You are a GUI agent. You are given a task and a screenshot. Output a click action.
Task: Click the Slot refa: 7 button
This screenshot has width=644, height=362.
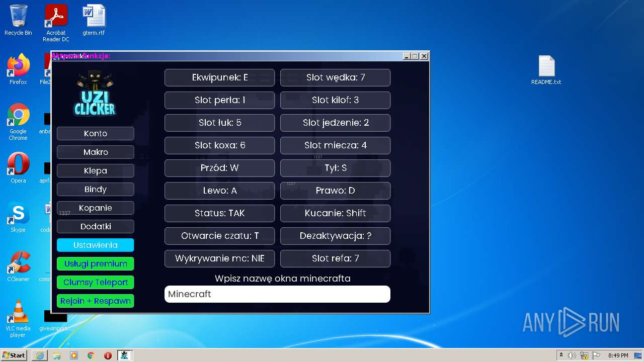point(336,258)
